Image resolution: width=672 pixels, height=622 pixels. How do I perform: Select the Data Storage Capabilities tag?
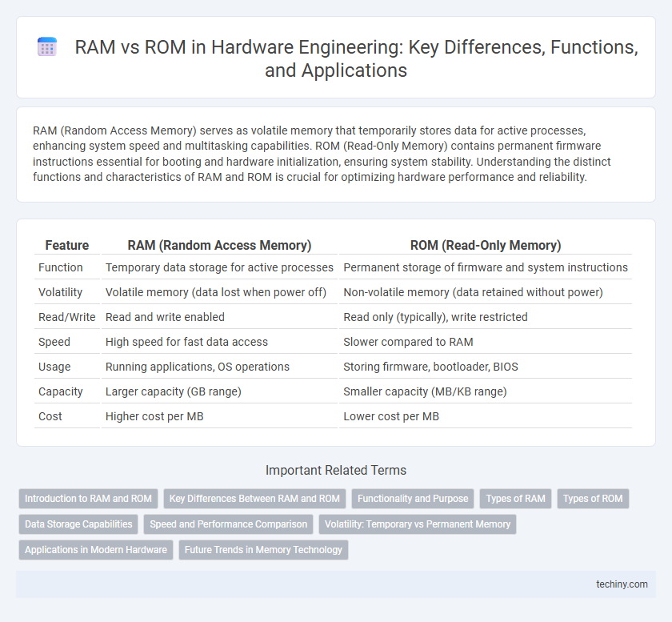pos(78,524)
